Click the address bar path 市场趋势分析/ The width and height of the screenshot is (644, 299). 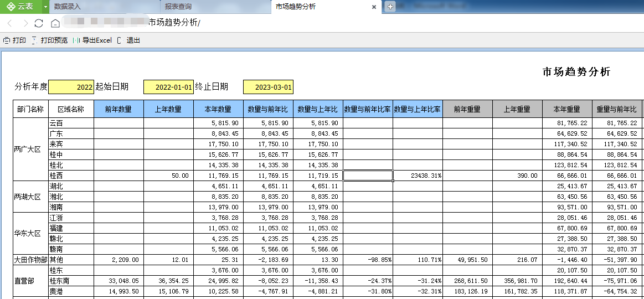pyautogui.click(x=174, y=23)
